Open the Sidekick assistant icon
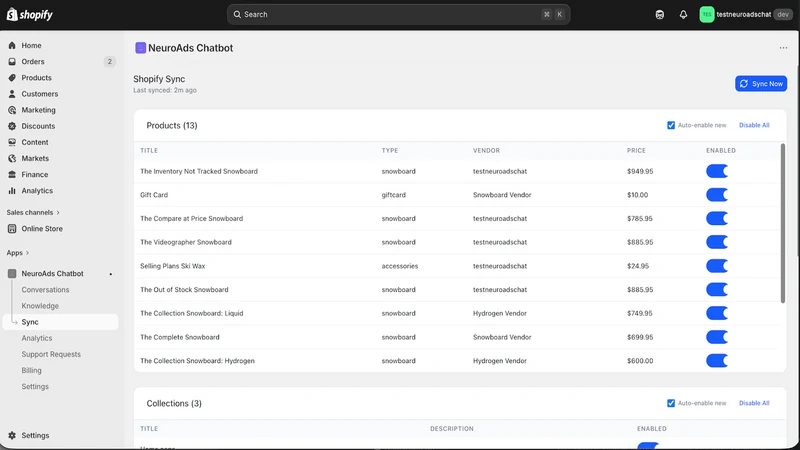This screenshot has width=800, height=450. click(x=660, y=14)
